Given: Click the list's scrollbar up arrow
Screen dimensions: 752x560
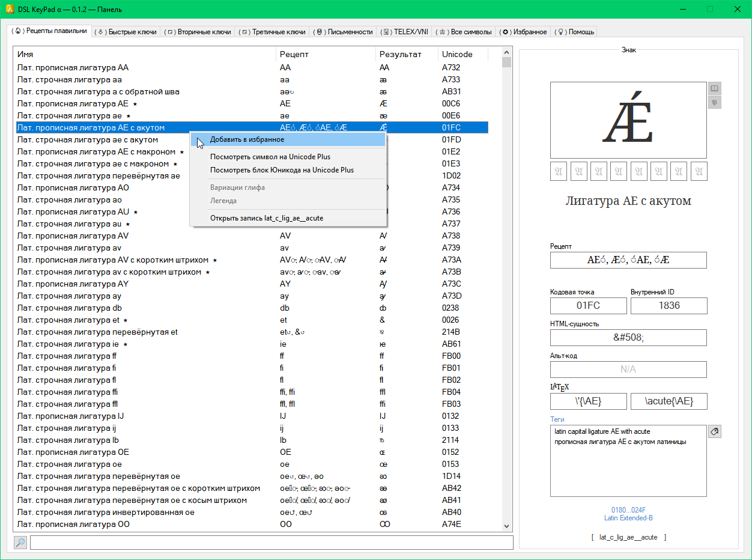Looking at the screenshot, I should (x=507, y=52).
